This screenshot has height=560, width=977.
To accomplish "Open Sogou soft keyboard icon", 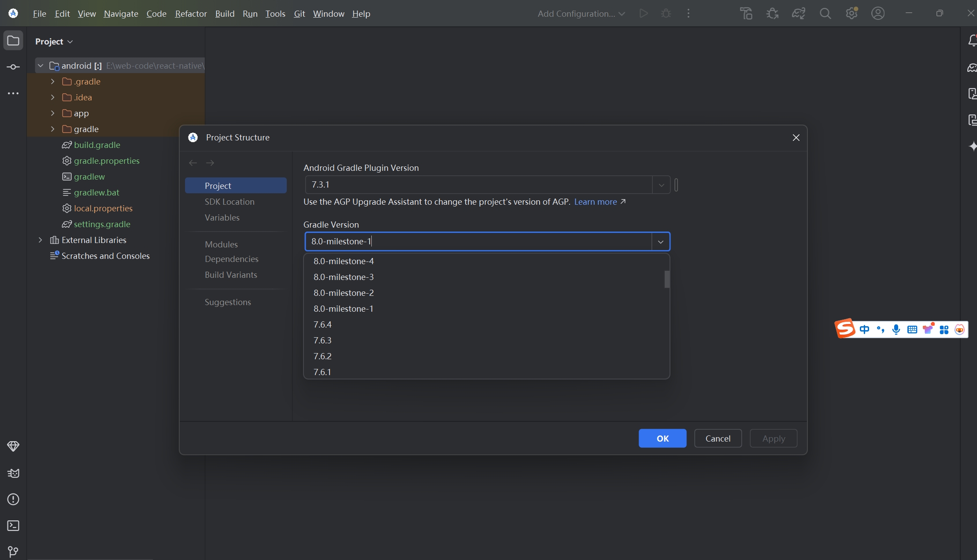I will click(x=912, y=329).
